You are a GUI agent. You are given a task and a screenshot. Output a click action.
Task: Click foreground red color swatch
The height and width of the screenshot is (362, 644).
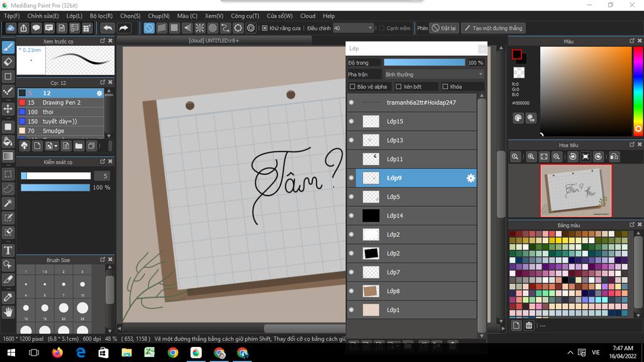(x=517, y=54)
